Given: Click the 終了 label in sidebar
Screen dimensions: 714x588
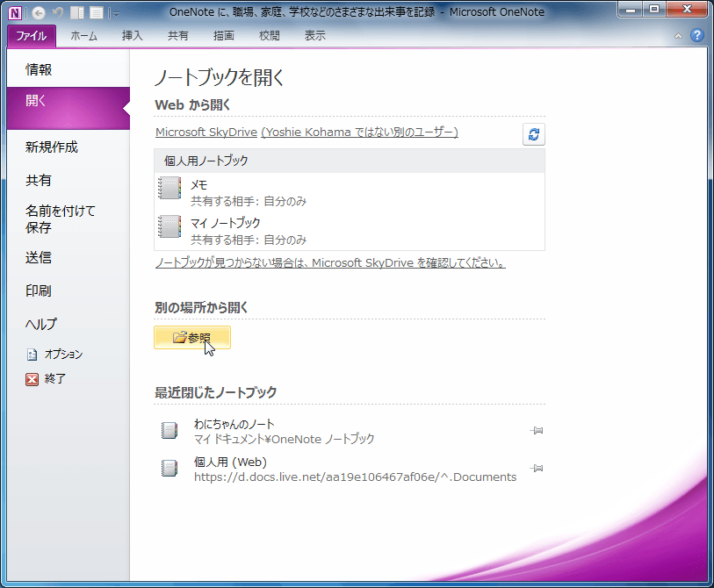Looking at the screenshot, I should [55, 379].
